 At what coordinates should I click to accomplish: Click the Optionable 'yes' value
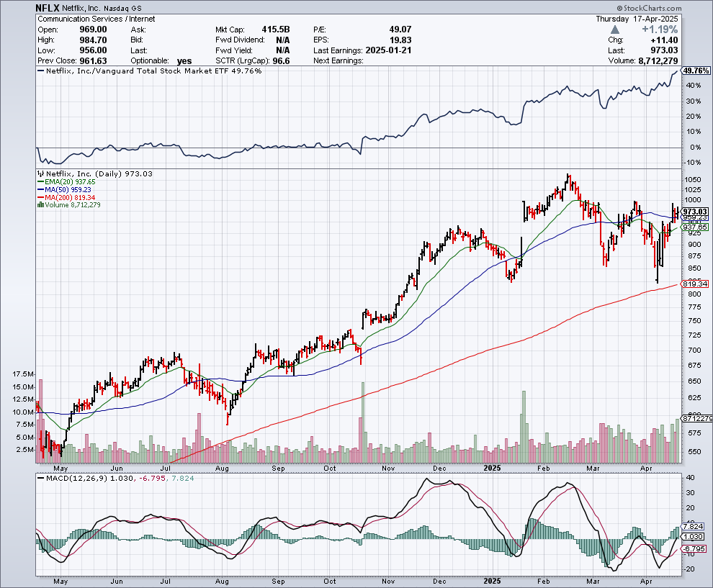click(184, 61)
